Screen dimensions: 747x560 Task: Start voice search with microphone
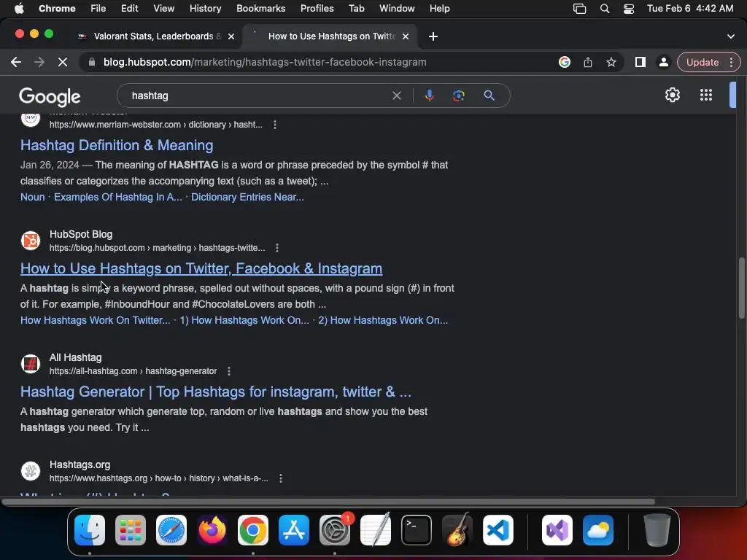429,96
